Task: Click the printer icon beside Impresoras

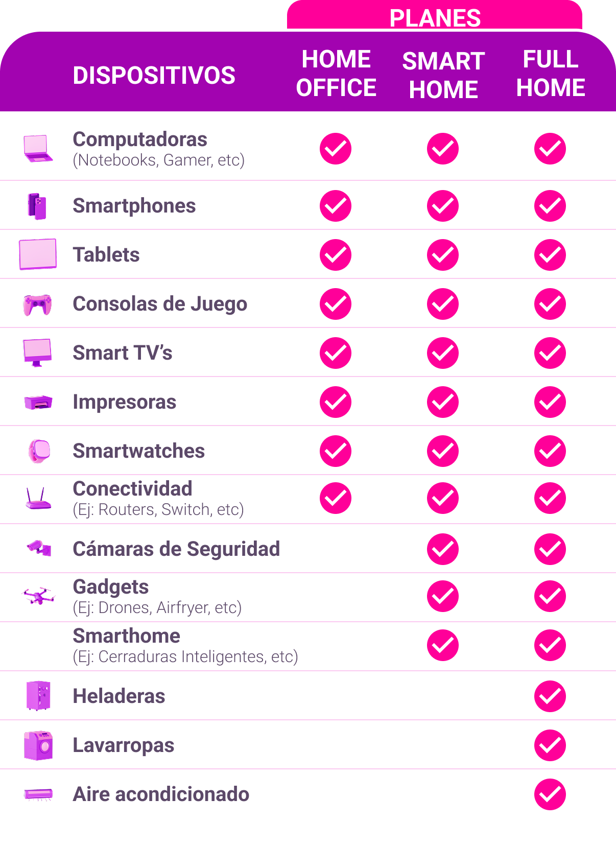Action: click(x=38, y=403)
